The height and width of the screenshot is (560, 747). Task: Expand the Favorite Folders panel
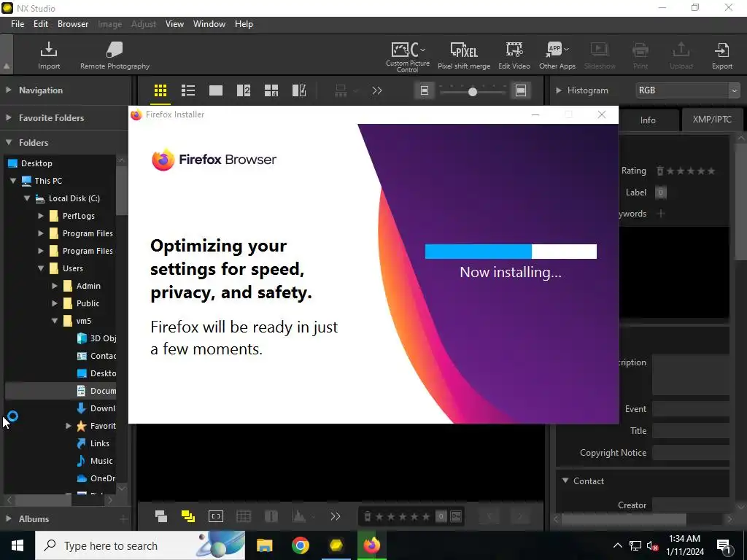pyautogui.click(x=9, y=117)
